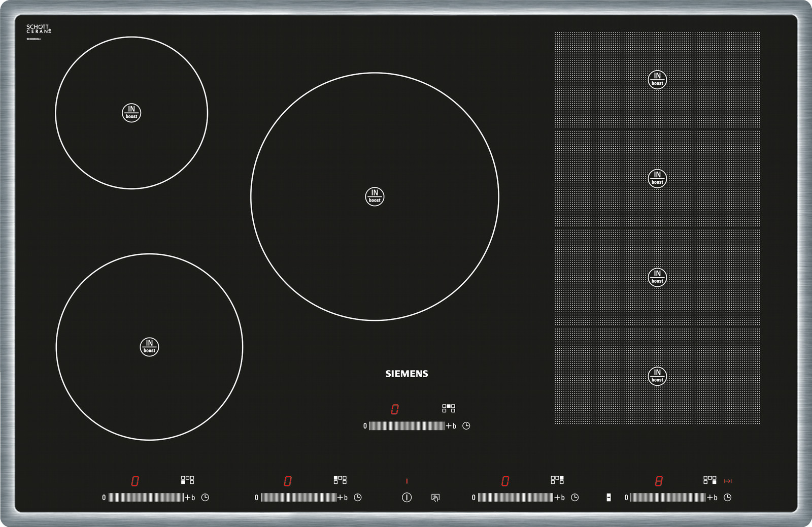The height and width of the screenshot is (527, 812).
Task: Tap the IN boost symbol in the large center zone
Action: (x=375, y=196)
